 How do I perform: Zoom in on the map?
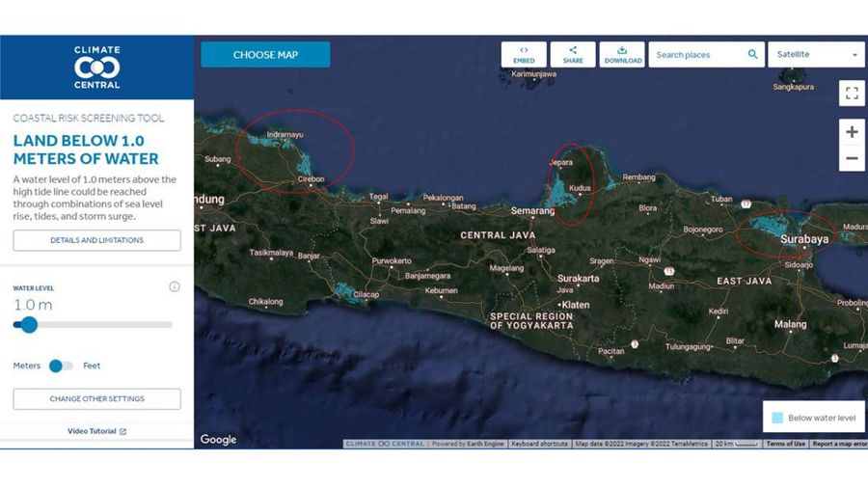pyautogui.click(x=851, y=132)
